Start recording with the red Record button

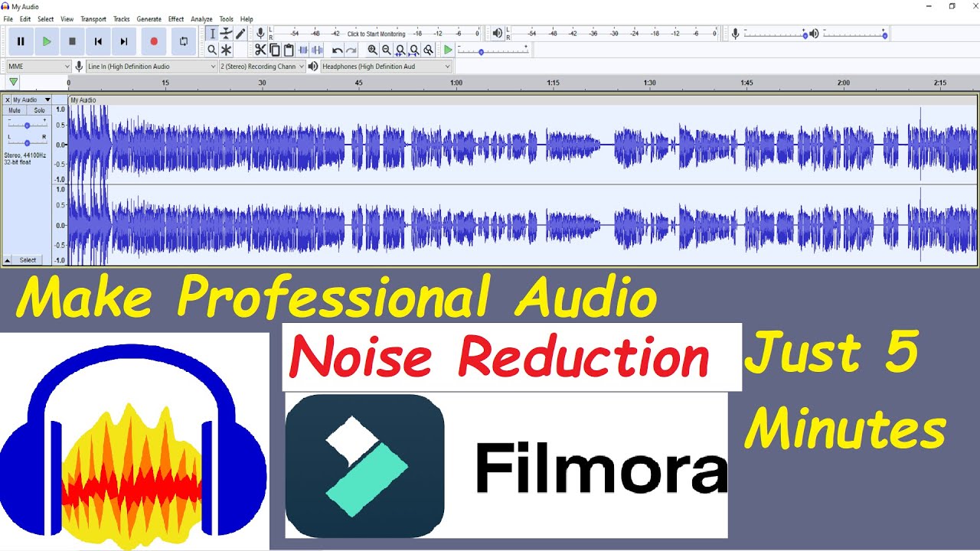pyautogui.click(x=154, y=41)
